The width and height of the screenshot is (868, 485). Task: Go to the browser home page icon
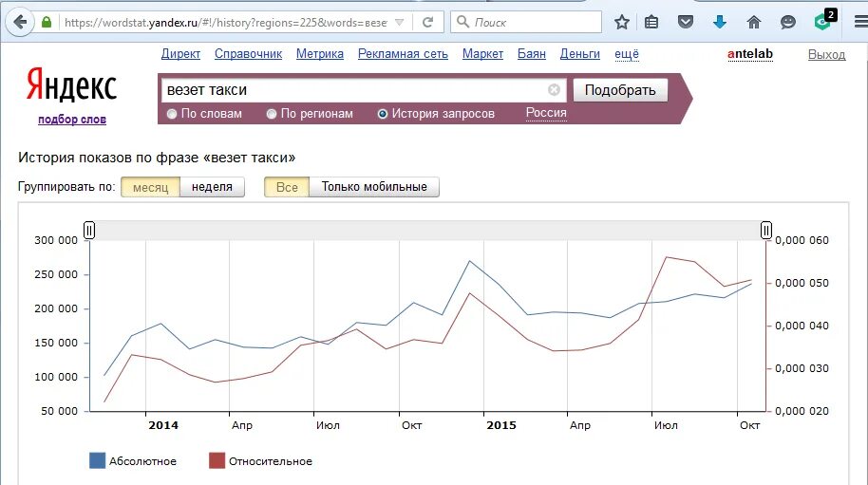click(753, 23)
